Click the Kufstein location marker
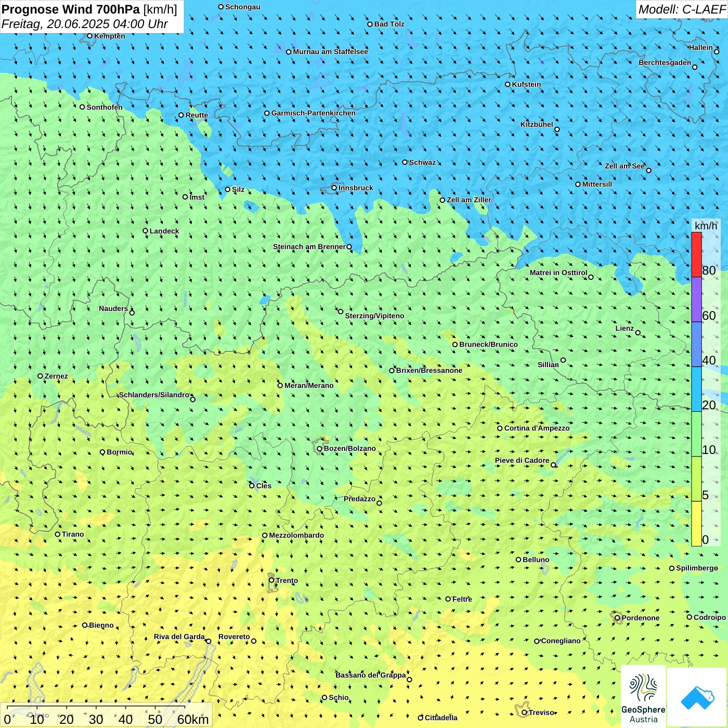Image resolution: width=728 pixels, height=728 pixels. point(508,84)
